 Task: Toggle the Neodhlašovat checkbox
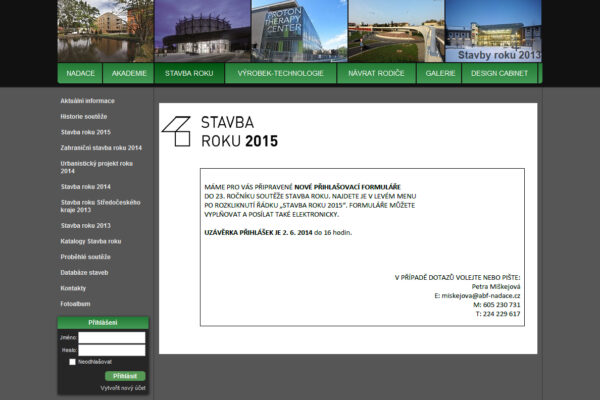pos(72,362)
